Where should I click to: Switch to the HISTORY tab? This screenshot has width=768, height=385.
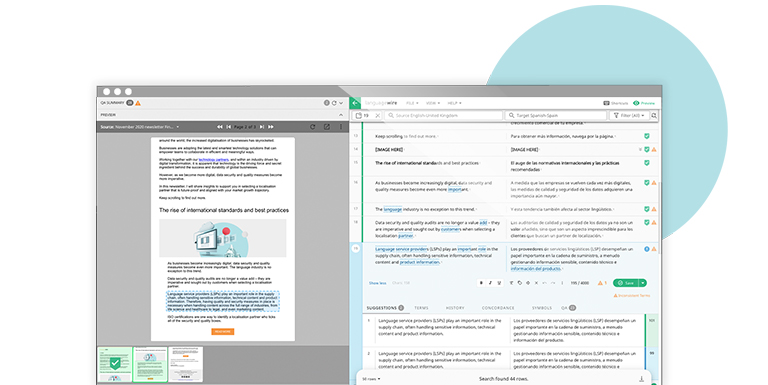pyautogui.click(x=455, y=308)
